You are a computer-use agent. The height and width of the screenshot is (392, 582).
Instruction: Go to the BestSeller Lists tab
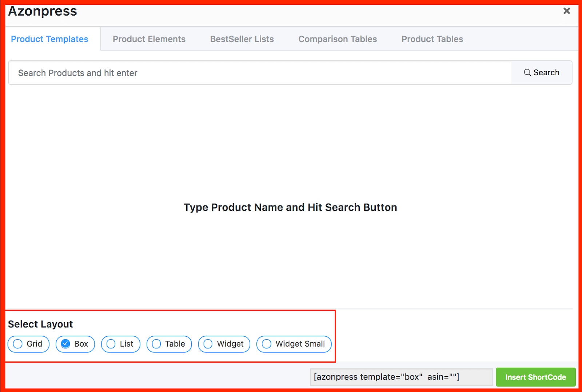pos(242,39)
